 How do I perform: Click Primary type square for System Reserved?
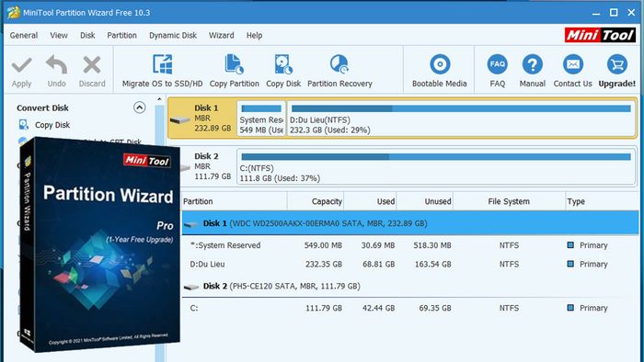click(570, 245)
